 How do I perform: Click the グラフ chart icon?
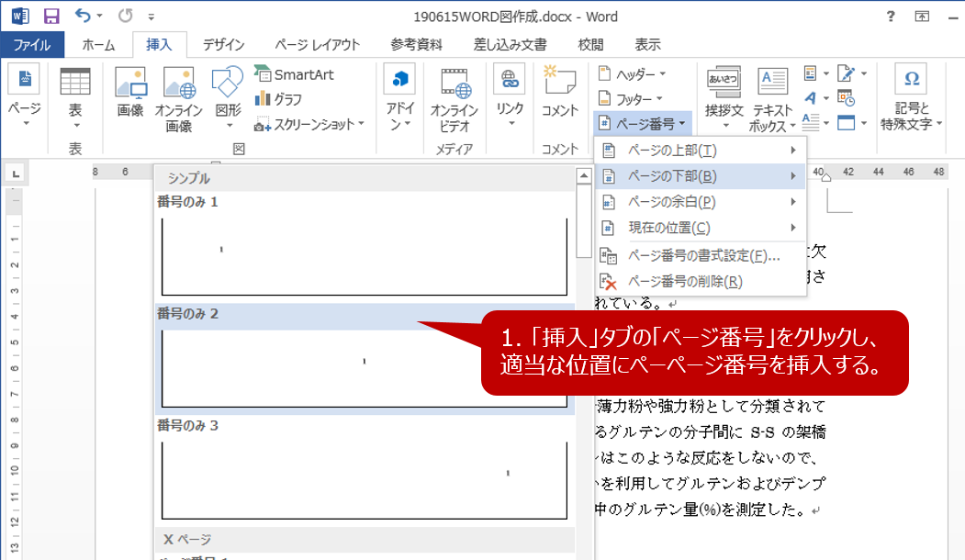278,99
